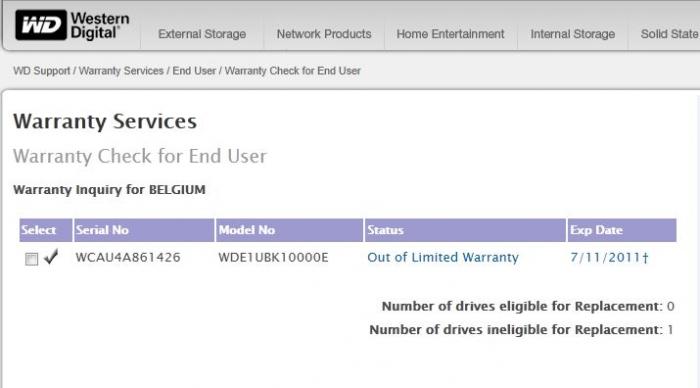Open the Home Entertainment menu
This screenshot has width=700, height=388.
pyautogui.click(x=450, y=34)
